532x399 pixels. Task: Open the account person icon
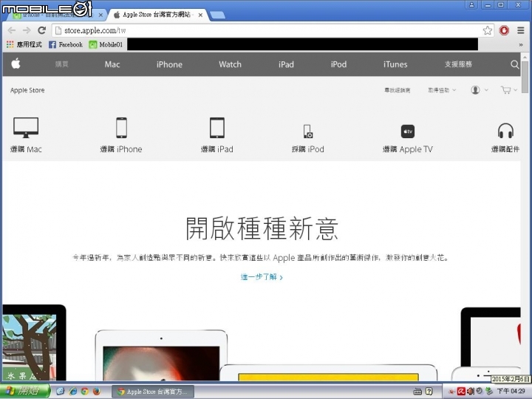[475, 90]
